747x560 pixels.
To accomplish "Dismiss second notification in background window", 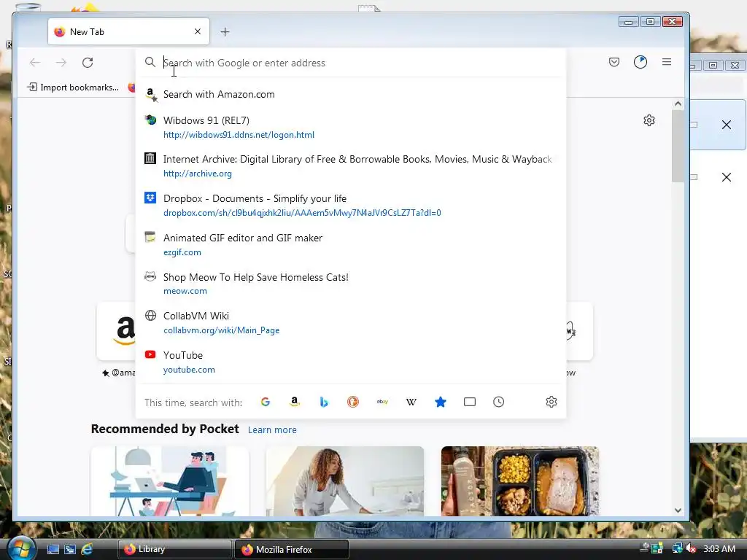I will [726, 177].
